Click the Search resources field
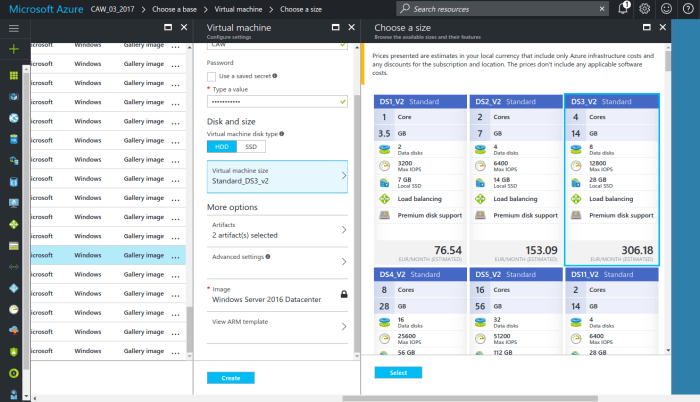Image resolution: width=700 pixels, height=402 pixels. [x=502, y=8]
